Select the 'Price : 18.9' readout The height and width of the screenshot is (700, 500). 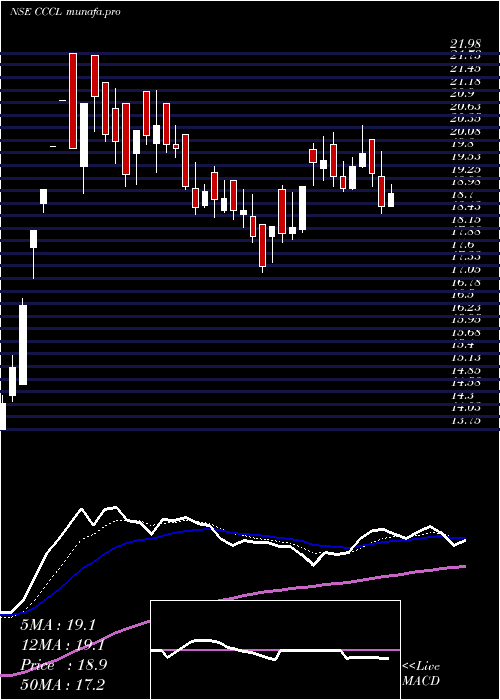(63, 665)
